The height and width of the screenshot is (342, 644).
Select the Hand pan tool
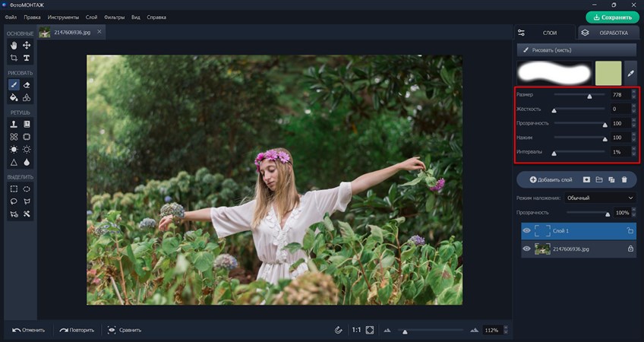(14, 46)
